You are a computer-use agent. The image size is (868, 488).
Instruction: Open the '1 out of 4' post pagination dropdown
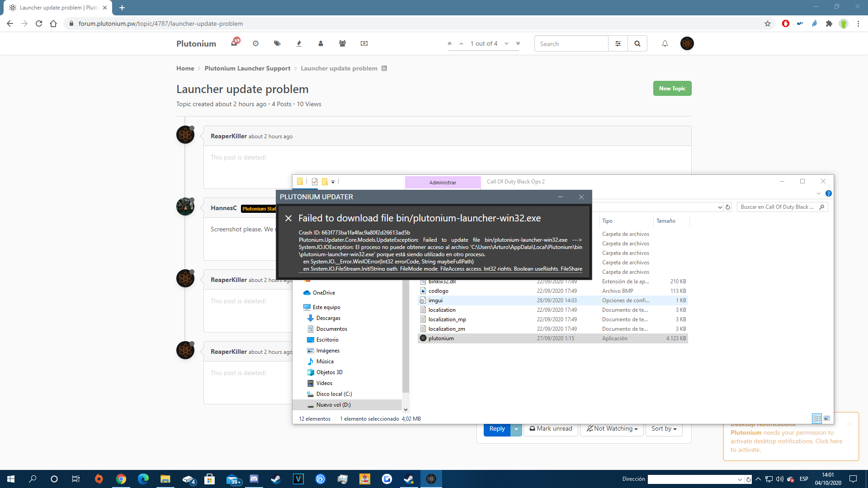484,44
